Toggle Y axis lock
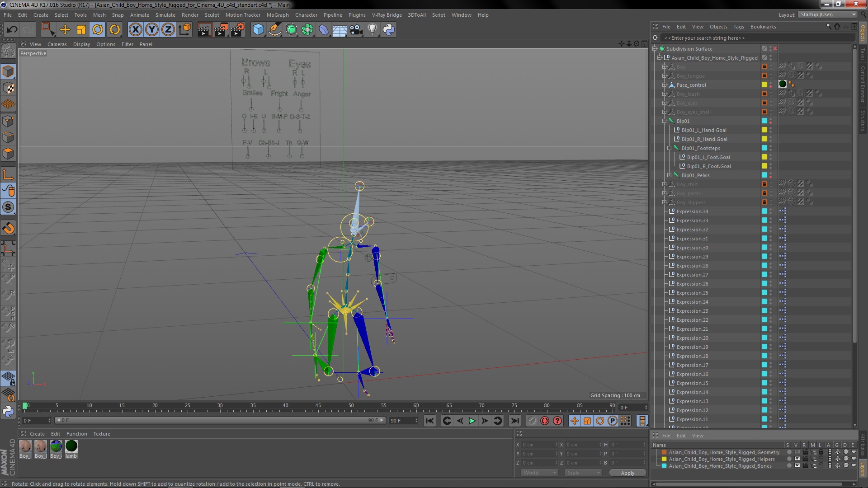This screenshot has height=488, width=868. coord(152,30)
